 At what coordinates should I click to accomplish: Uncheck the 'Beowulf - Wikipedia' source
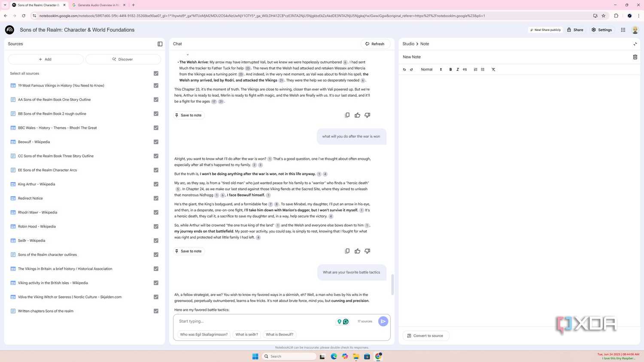(x=156, y=142)
